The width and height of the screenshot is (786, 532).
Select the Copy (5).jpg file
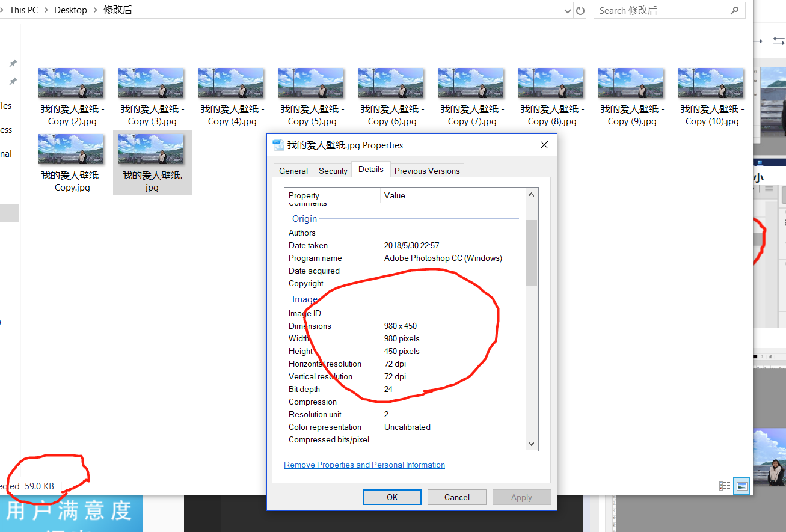[x=312, y=96]
